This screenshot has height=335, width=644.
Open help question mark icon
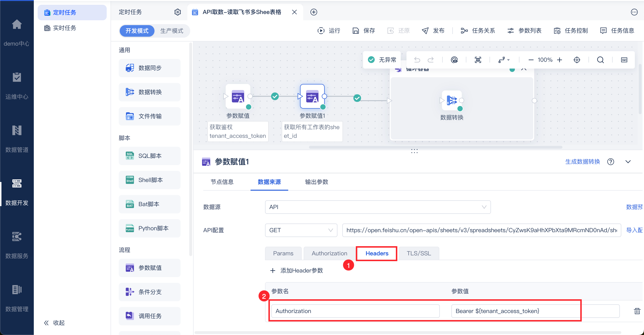coord(610,162)
